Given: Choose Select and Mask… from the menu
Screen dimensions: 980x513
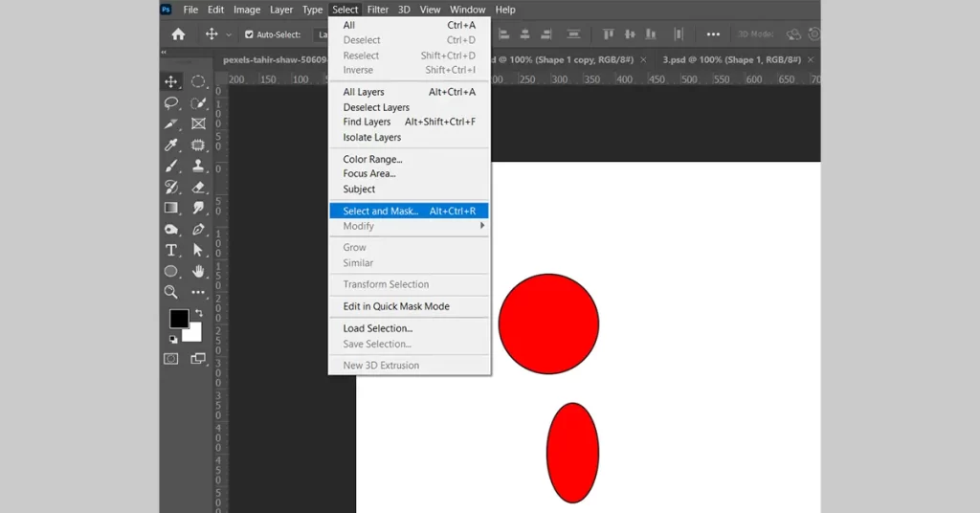Looking at the screenshot, I should click(x=409, y=212).
